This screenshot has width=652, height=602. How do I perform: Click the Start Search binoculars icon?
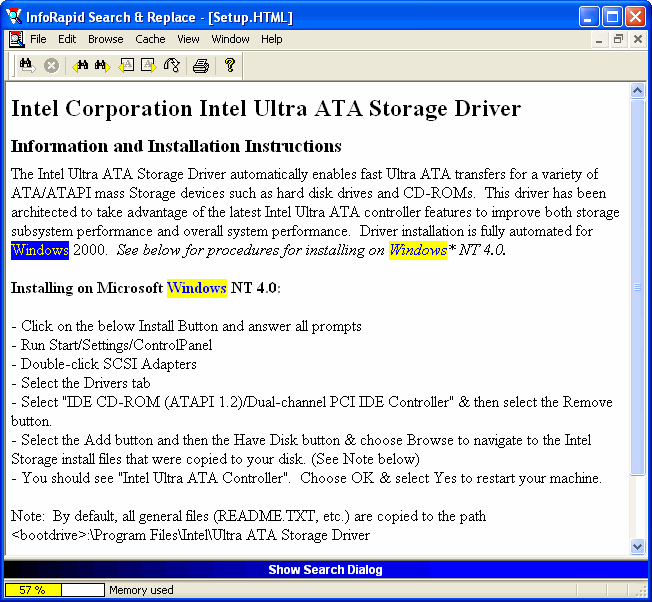(x=27, y=66)
